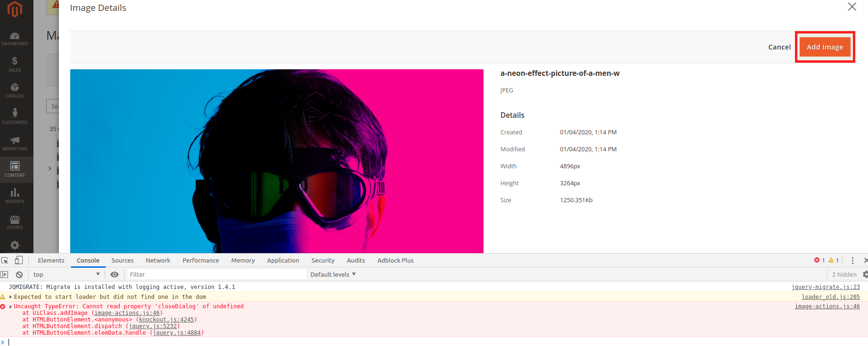This screenshot has width=868, height=346.
Task: Open the Memory tab
Action: [x=243, y=260]
